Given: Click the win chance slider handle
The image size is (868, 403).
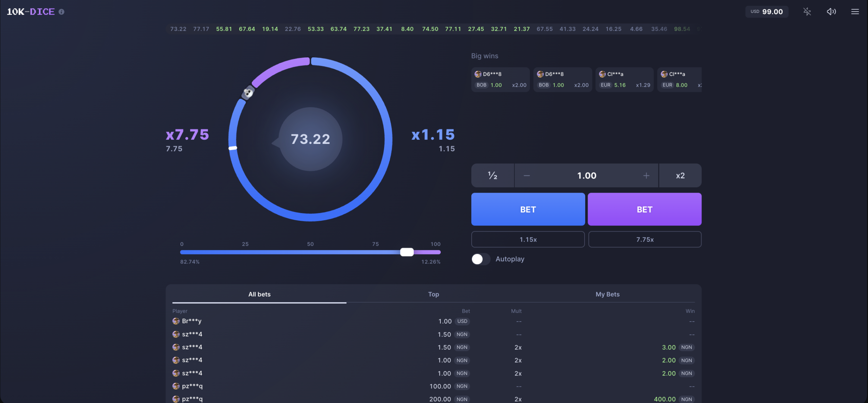Looking at the screenshot, I should point(407,252).
